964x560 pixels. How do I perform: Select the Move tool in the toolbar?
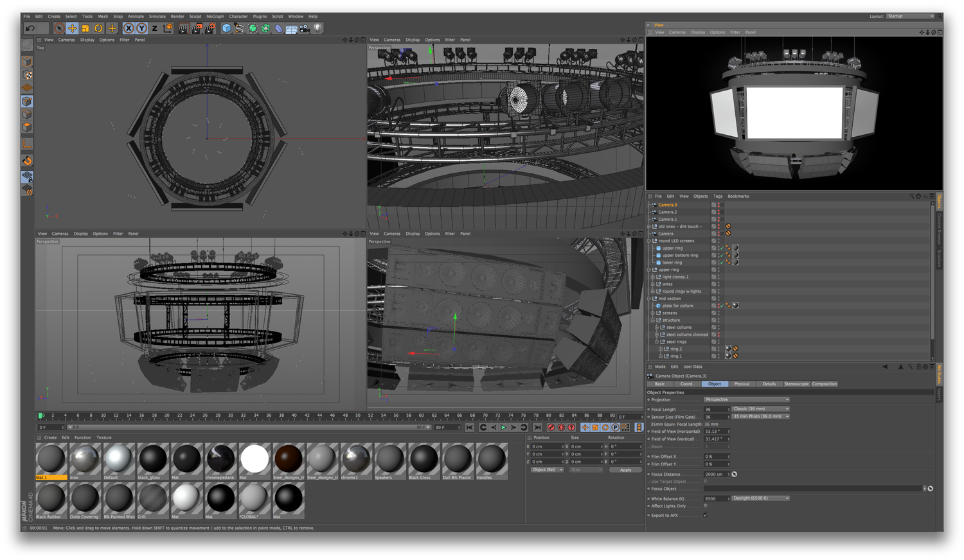tap(72, 28)
